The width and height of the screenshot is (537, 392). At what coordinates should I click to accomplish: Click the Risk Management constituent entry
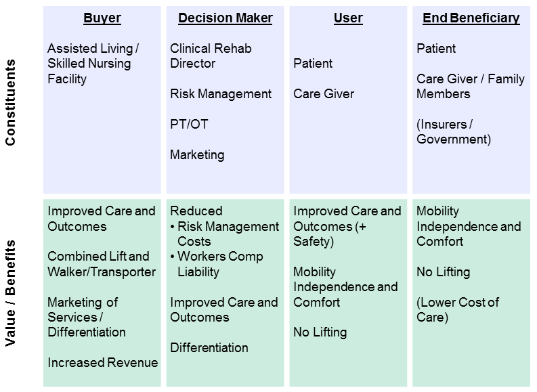coord(221,94)
